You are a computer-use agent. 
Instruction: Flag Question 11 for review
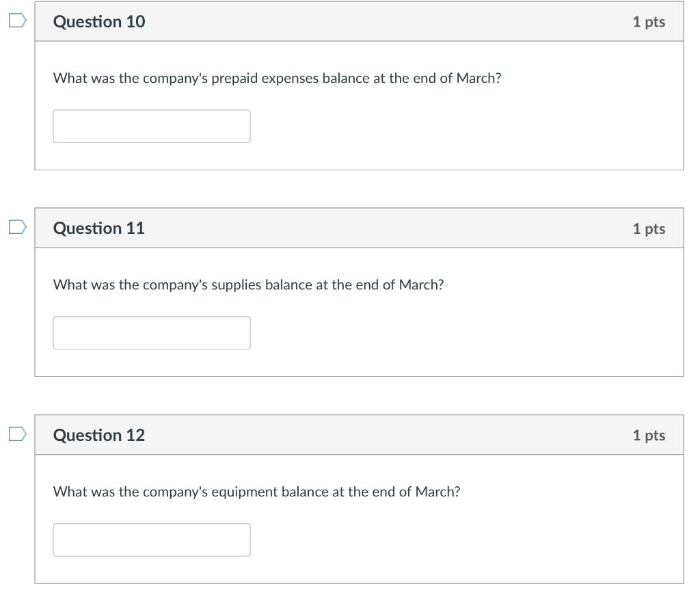point(17,226)
